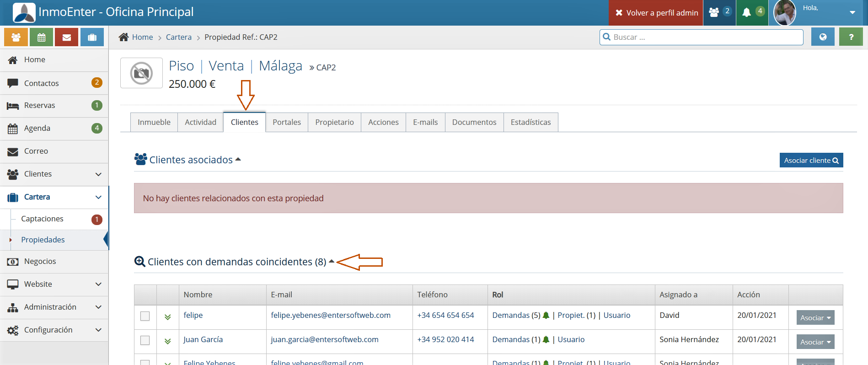Open the felipe client name link

click(x=193, y=315)
